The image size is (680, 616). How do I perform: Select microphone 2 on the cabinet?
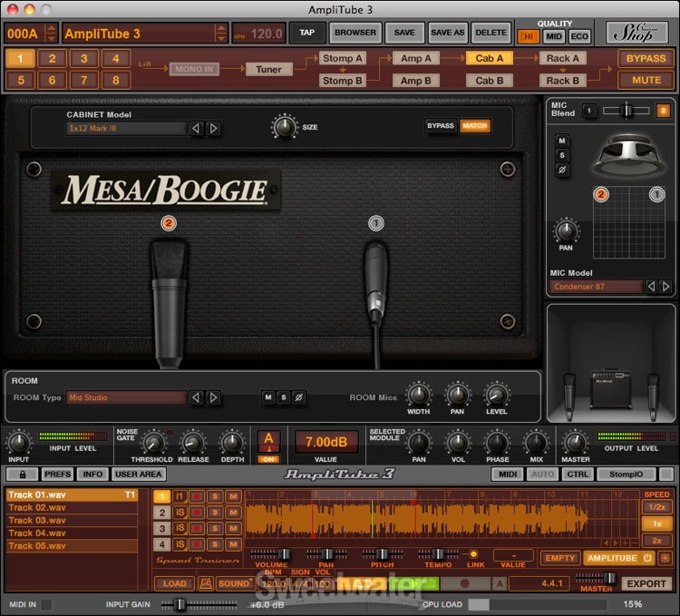tap(168, 222)
